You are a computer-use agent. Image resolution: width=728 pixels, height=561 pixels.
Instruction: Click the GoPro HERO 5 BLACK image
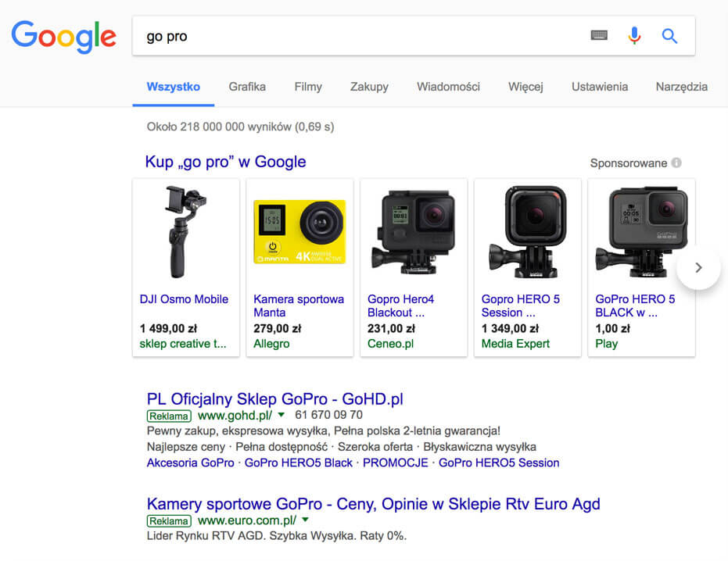tap(641, 232)
